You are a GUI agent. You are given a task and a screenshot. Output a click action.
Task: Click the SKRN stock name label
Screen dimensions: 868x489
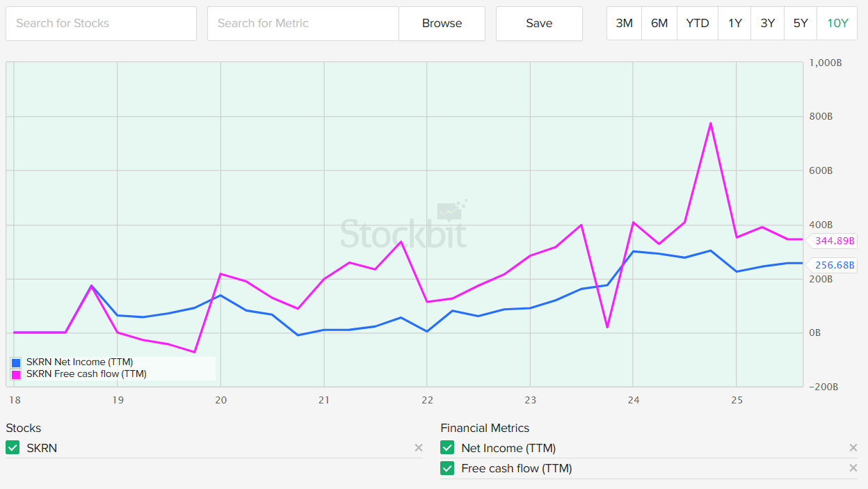(x=42, y=448)
